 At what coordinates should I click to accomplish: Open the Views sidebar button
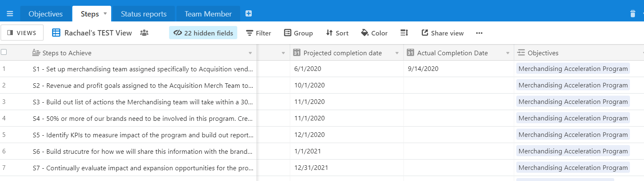pos(22,33)
